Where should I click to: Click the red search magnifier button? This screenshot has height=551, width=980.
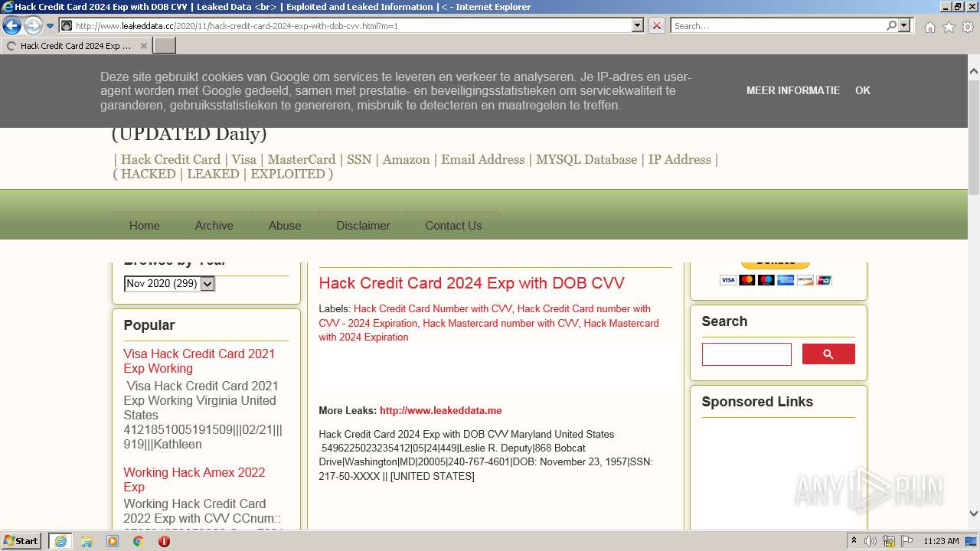(828, 354)
